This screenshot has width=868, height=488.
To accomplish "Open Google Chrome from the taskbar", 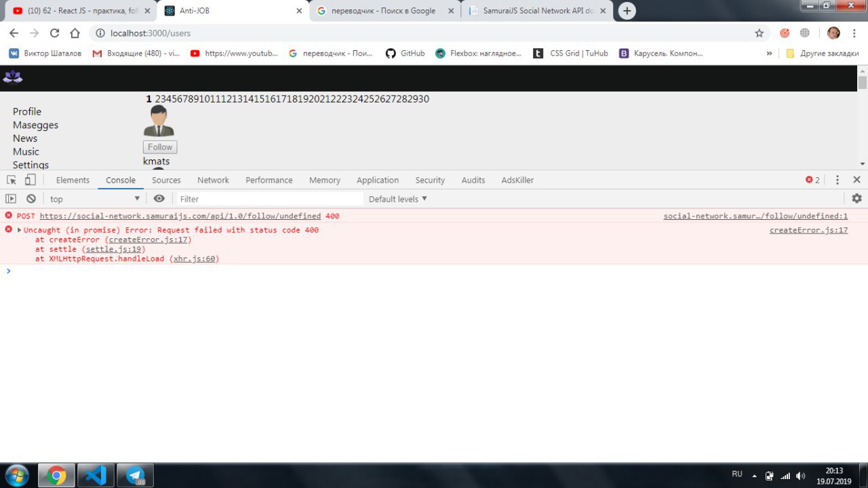I will point(56,475).
